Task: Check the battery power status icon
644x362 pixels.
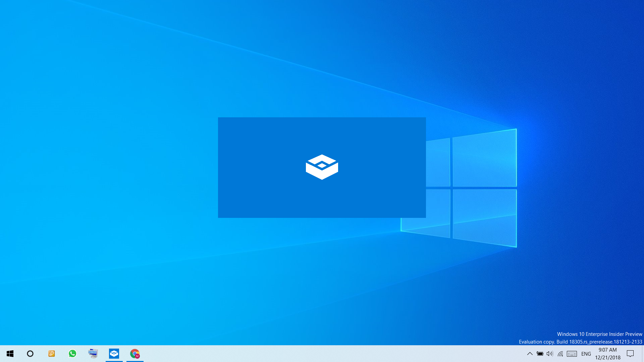Action: click(x=540, y=354)
